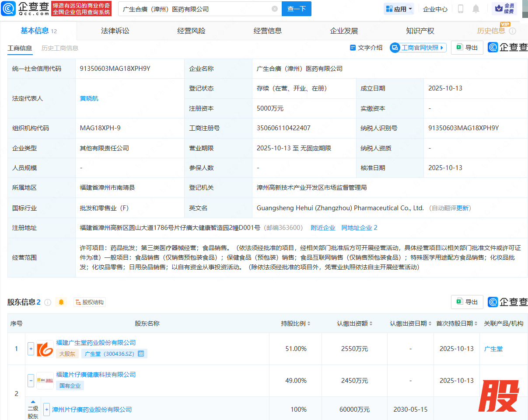
Task: Expand the 福建广生堂药业 shareholder row
Action: [x=31, y=349]
